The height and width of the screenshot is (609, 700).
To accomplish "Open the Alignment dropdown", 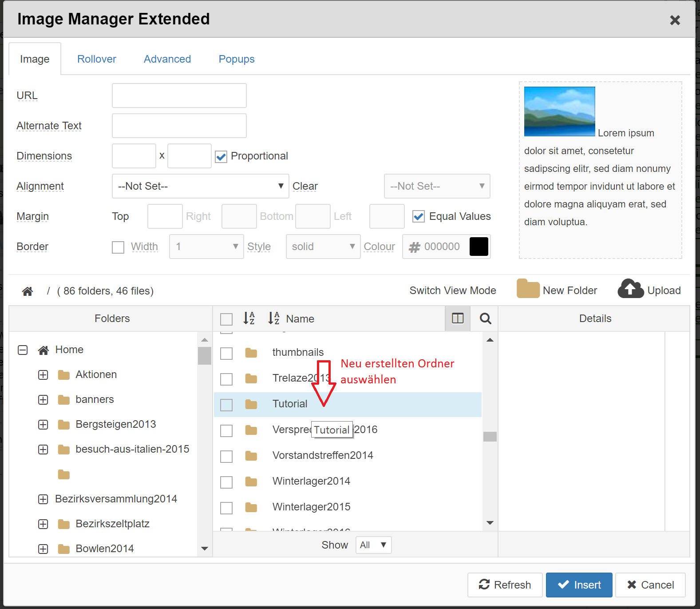I will tap(200, 186).
